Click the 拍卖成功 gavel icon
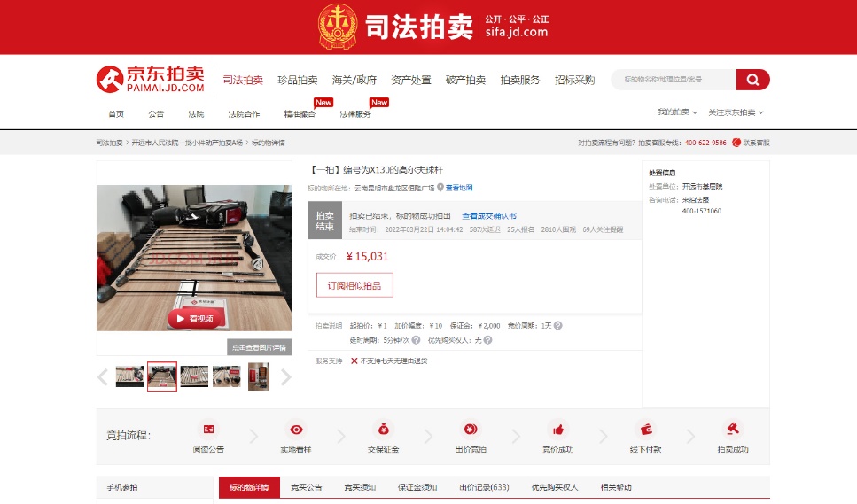This screenshot has height=504, width=857. [733, 430]
